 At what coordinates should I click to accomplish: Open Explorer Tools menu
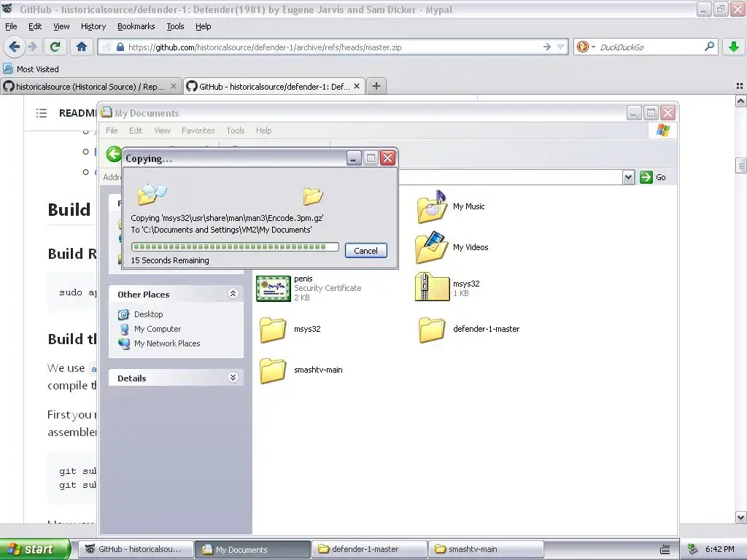[x=236, y=131]
